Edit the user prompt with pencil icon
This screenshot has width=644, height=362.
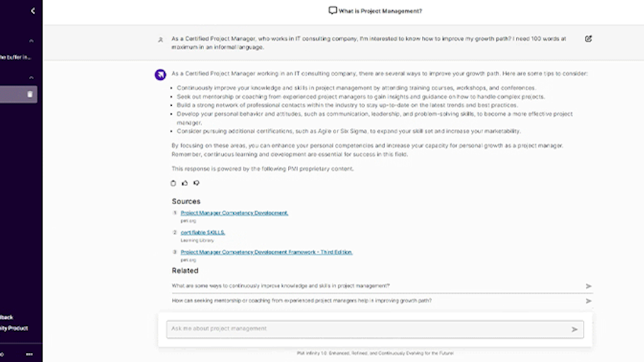(x=588, y=39)
